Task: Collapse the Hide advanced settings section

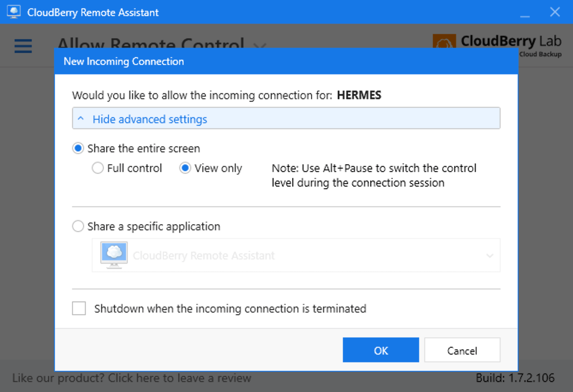Action: [x=149, y=119]
